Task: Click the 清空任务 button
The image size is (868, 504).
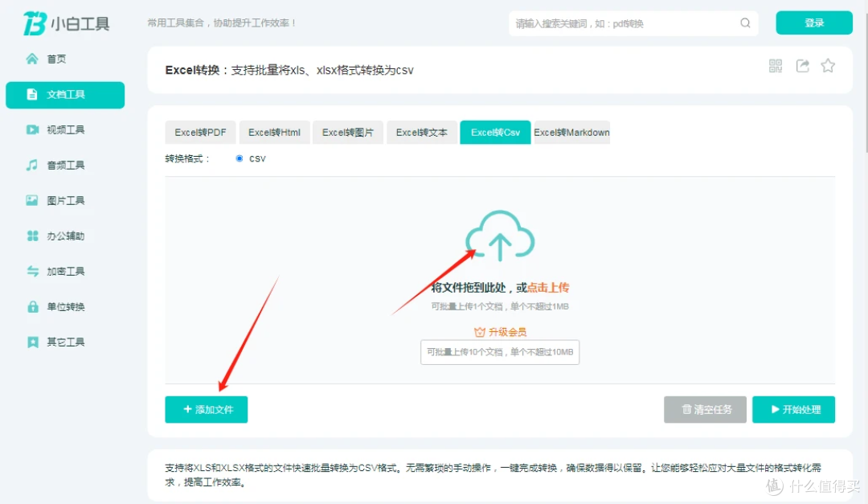Action: pos(706,409)
